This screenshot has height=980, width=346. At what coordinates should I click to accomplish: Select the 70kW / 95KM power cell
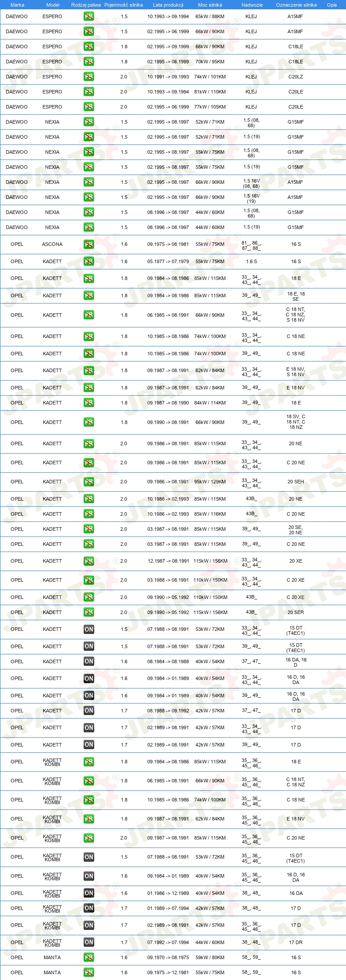point(210,62)
